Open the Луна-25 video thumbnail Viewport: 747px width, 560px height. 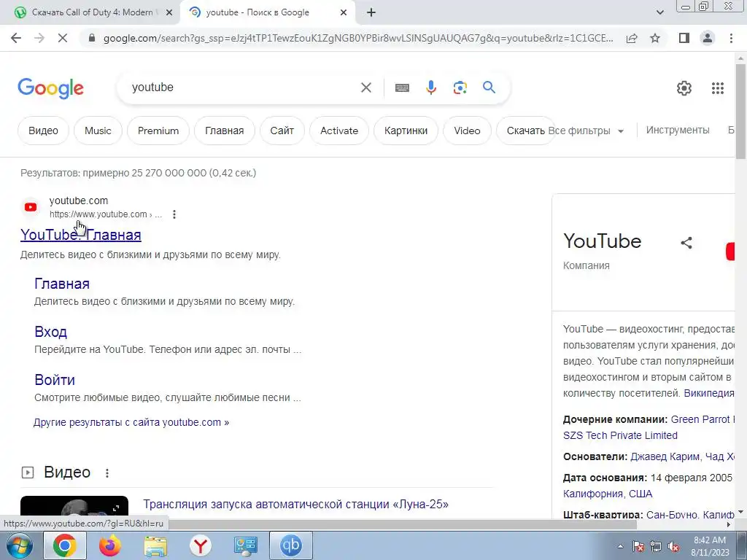[74, 507]
